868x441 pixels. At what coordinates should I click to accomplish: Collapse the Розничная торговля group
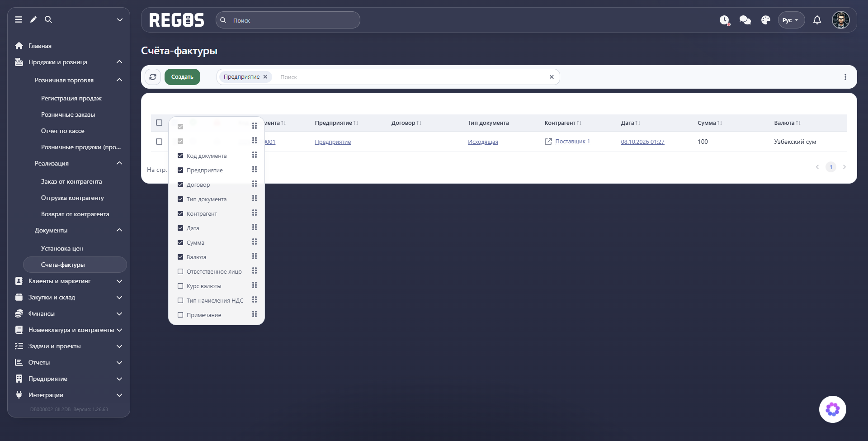(x=119, y=80)
